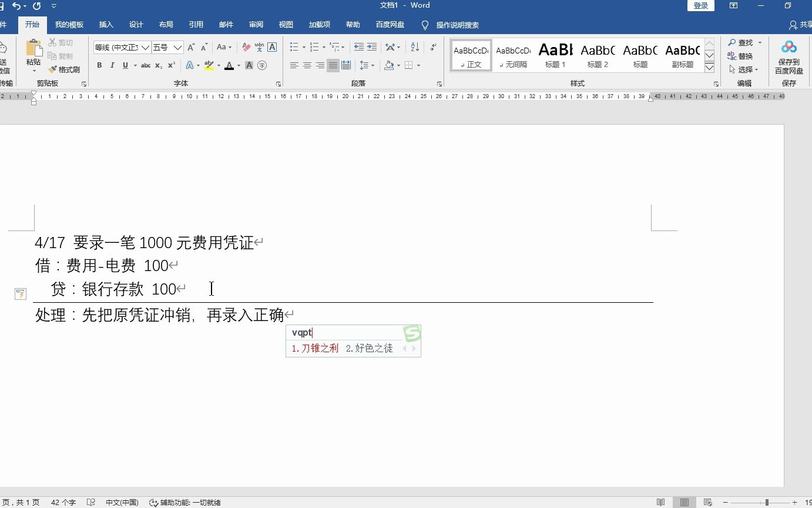Click the Format Painter (格式刷) tool
Image resolution: width=812 pixels, height=508 pixels.
[x=64, y=69]
